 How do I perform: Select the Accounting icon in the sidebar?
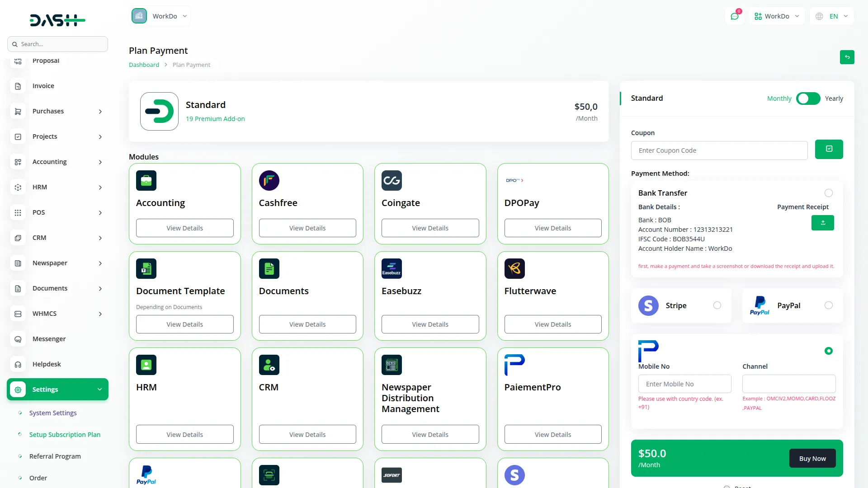click(x=18, y=162)
